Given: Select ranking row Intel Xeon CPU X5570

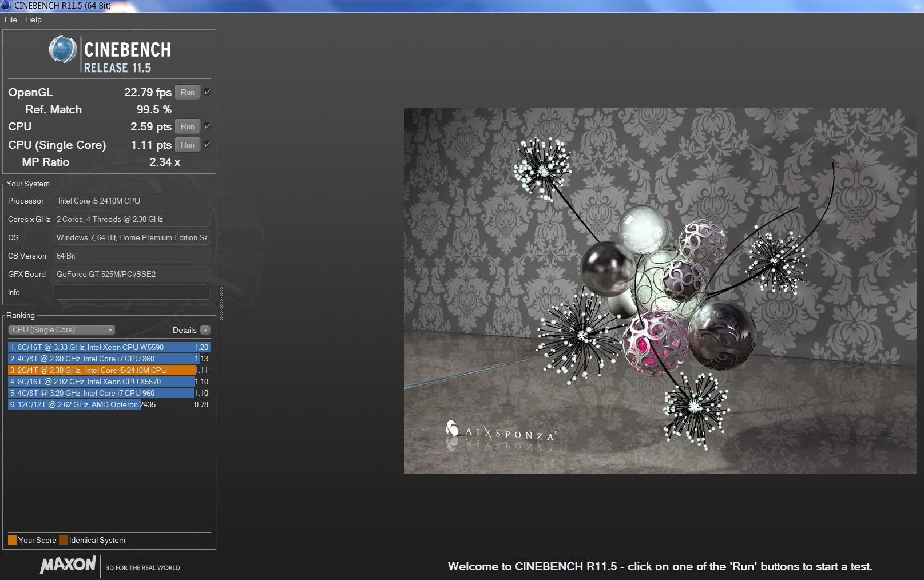Looking at the screenshot, I should pyautogui.click(x=109, y=382).
